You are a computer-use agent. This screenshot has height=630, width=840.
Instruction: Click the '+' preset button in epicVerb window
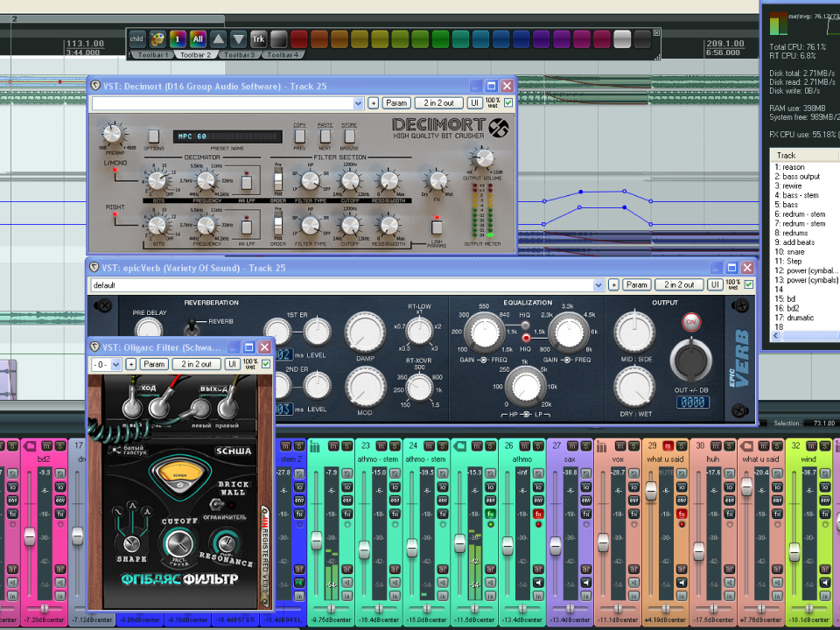click(614, 285)
